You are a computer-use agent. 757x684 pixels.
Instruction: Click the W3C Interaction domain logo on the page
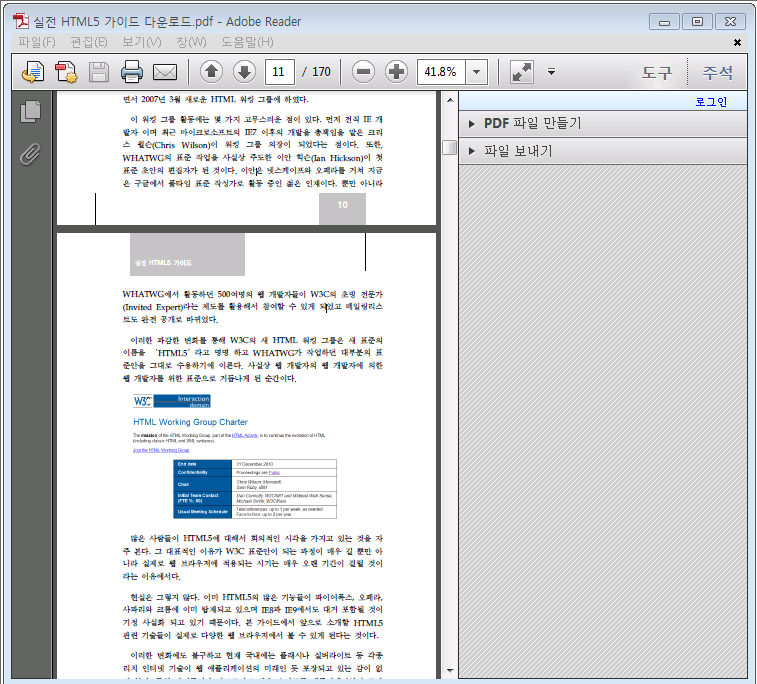(x=172, y=401)
